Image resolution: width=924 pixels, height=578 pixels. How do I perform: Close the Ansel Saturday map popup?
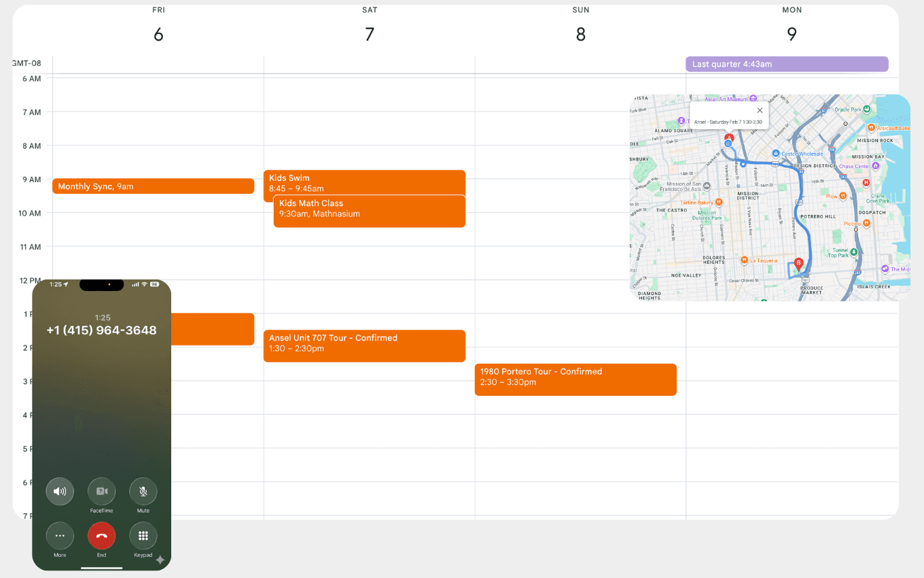click(x=760, y=110)
